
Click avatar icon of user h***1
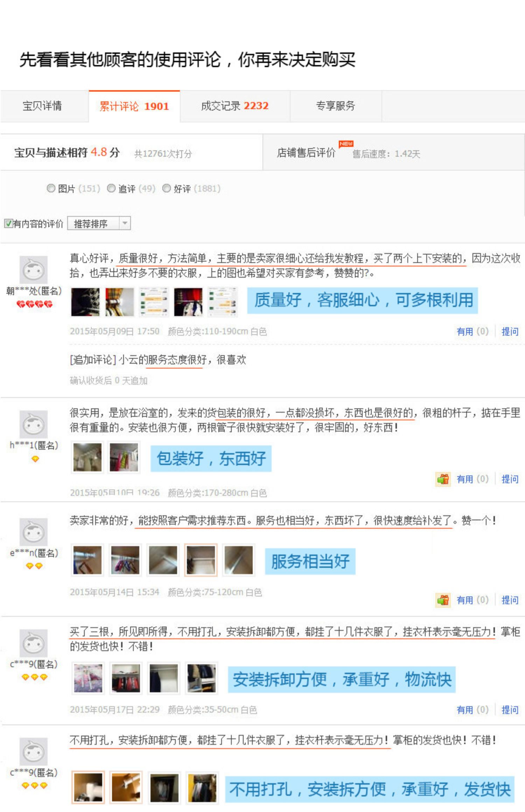click(x=33, y=424)
